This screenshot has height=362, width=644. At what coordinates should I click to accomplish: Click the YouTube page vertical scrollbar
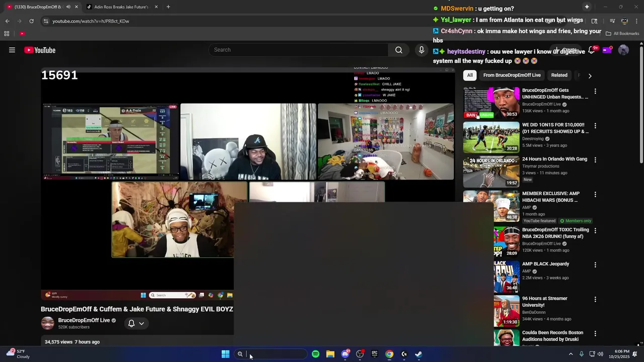click(x=641, y=106)
